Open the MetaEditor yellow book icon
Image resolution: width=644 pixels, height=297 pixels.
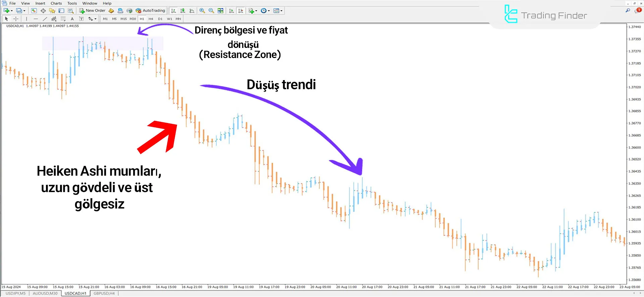click(111, 11)
